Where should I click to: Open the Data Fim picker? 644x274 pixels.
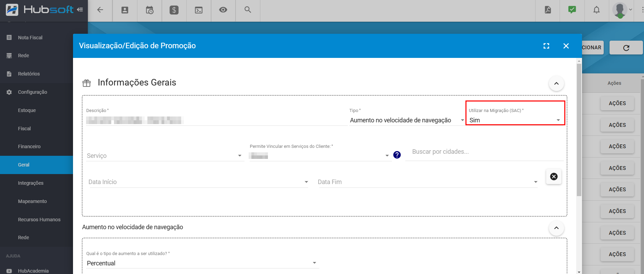(427, 182)
